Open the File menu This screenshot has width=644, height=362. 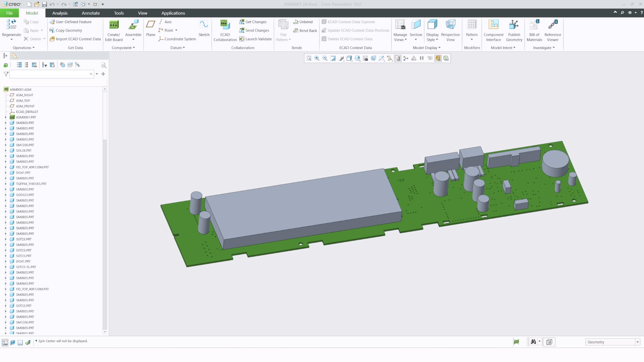coord(9,13)
